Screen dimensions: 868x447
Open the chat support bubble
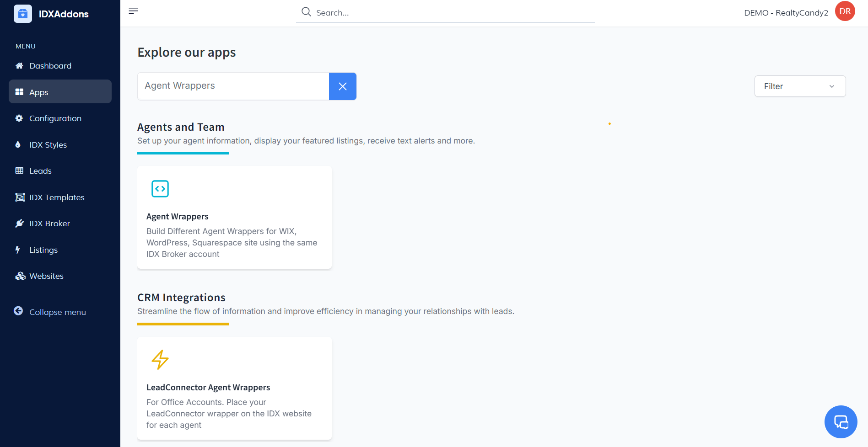(x=841, y=421)
